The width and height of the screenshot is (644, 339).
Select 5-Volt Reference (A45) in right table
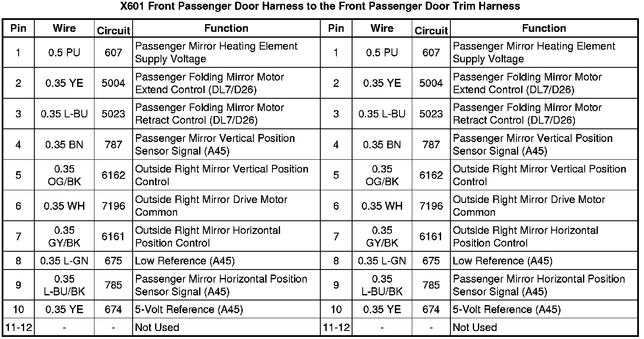click(507, 310)
